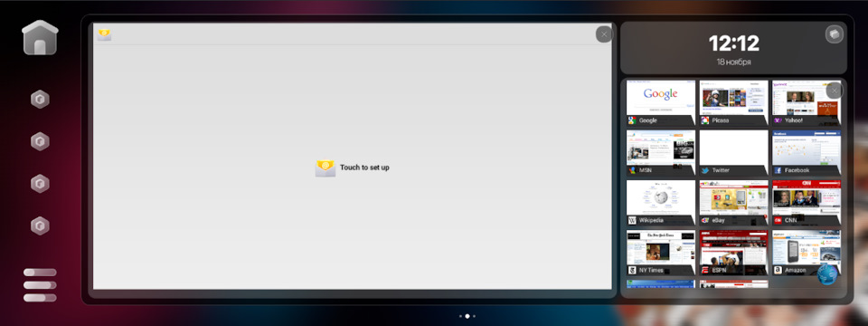
Task: Click the 12:12 clock display
Action: tap(733, 43)
